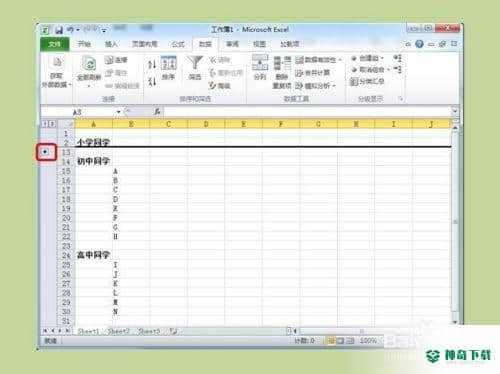This screenshot has height=374, width=500.
Task: Open the File tab
Action: pyautogui.click(x=55, y=44)
